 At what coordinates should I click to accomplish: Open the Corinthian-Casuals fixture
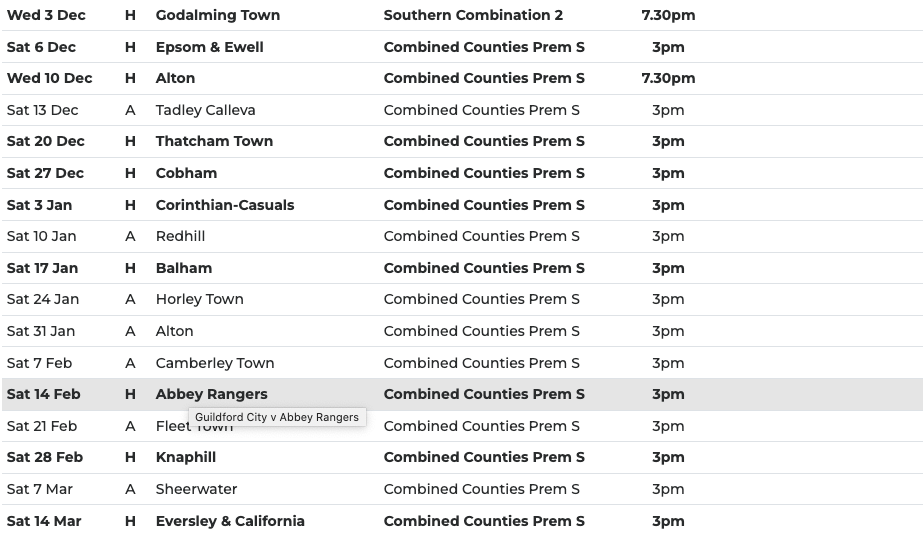click(225, 205)
